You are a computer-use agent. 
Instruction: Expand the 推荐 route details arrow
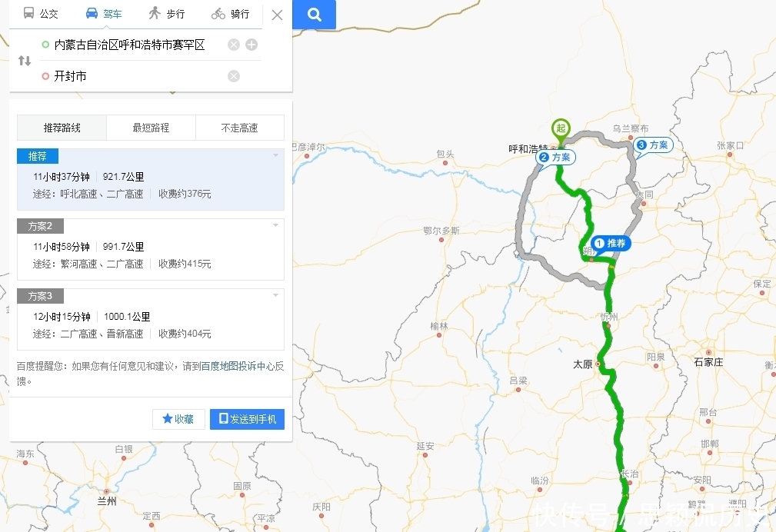(x=275, y=155)
